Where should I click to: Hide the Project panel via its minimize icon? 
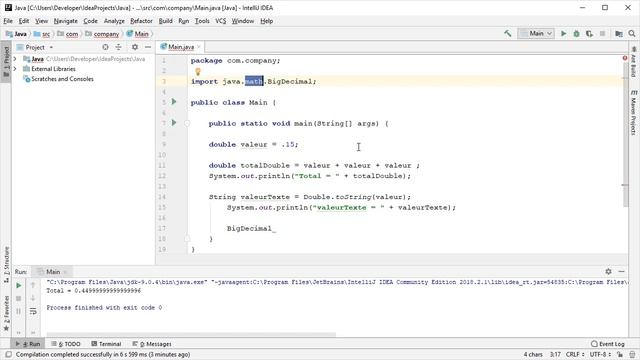click(148, 47)
